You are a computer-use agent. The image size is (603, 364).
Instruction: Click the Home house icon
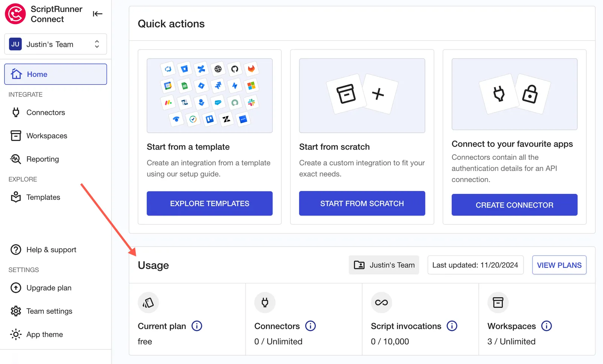pos(16,74)
